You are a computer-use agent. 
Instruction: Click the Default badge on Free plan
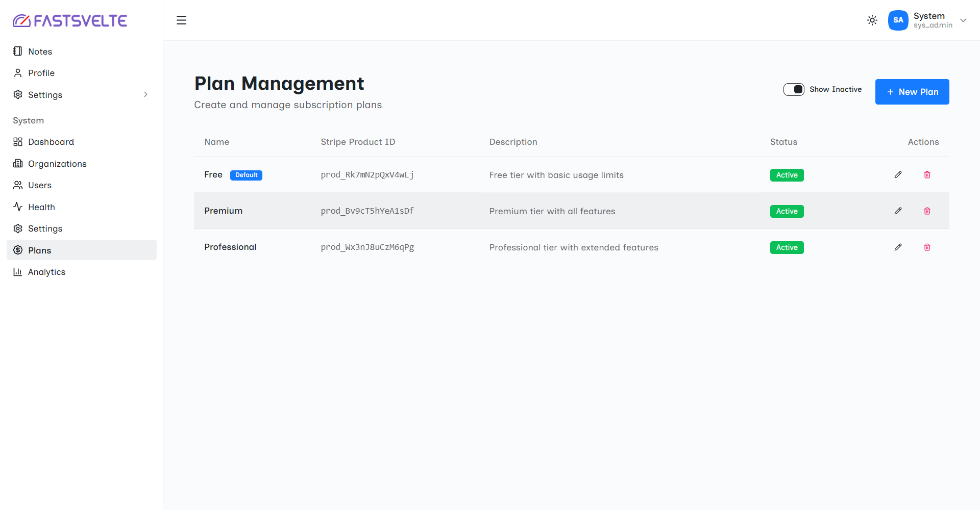click(x=246, y=175)
